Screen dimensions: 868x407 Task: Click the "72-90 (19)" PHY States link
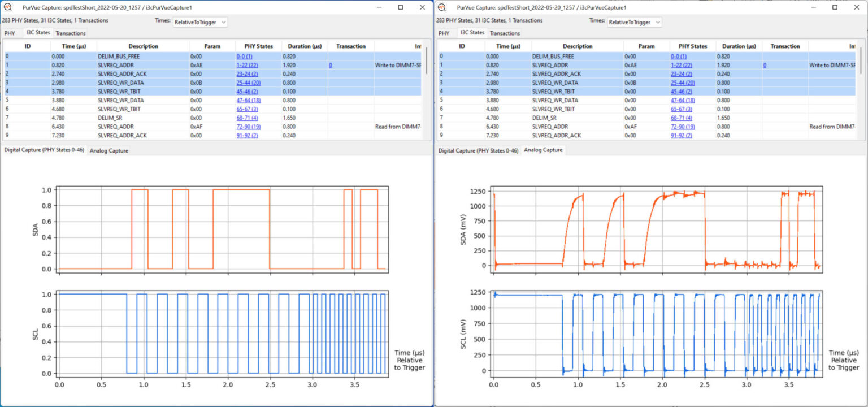pos(249,127)
